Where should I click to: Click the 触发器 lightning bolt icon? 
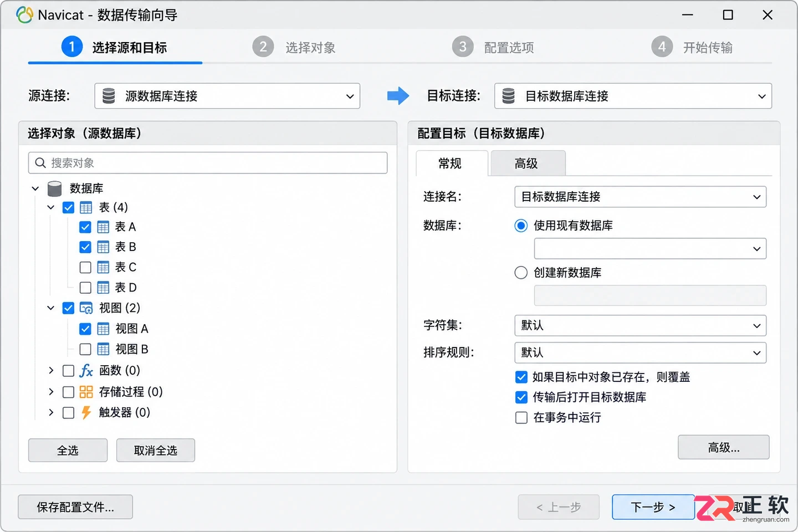pyautogui.click(x=86, y=412)
